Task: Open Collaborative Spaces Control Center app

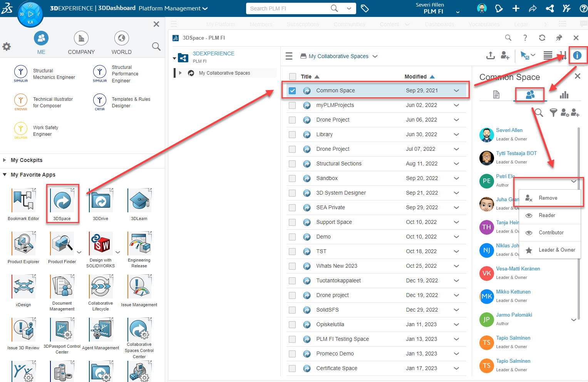Action: [x=139, y=330]
